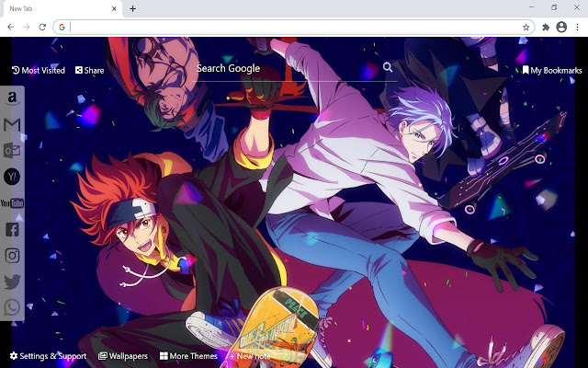Open the Amazon shortcut in sidebar
This screenshot has width=588, height=368.
coord(12,98)
